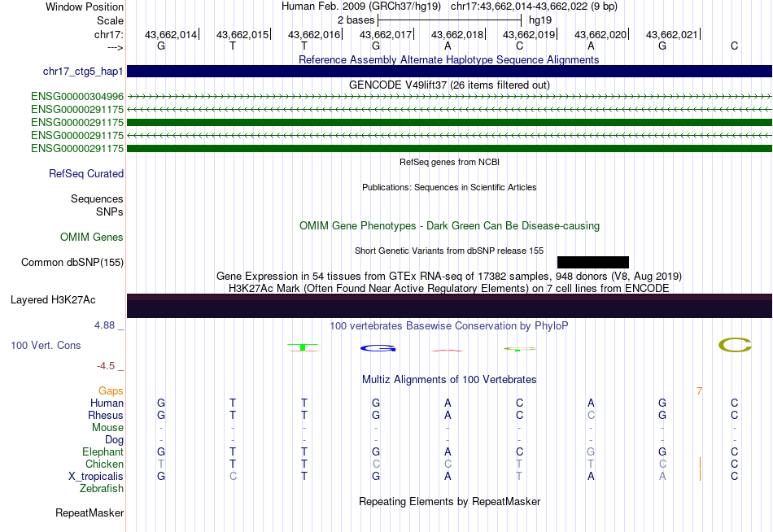Open the GENCODE V49lift37 track title

point(449,85)
